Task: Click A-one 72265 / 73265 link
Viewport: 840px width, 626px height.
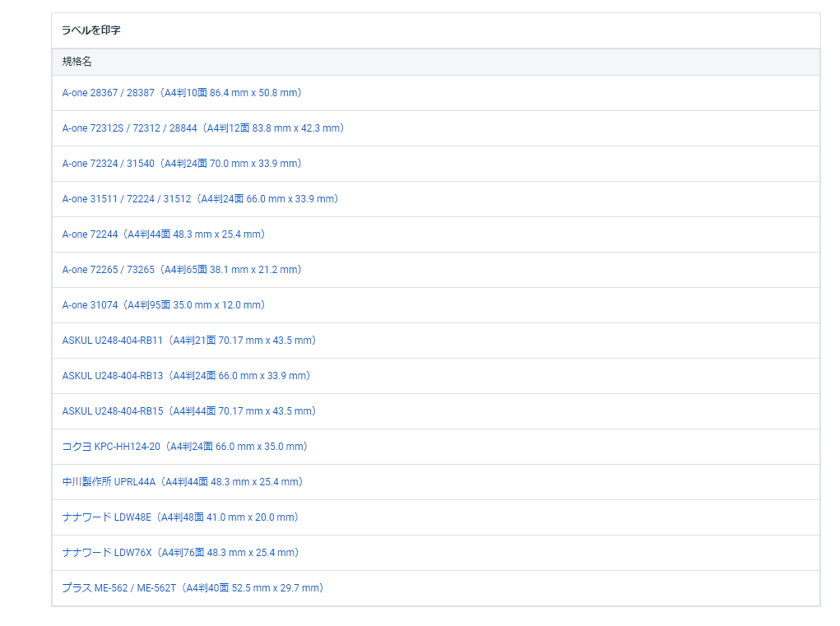Action: click(182, 269)
